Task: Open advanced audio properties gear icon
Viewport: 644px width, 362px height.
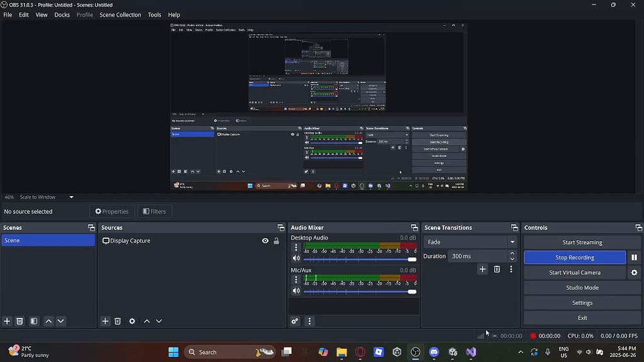Action: pyautogui.click(x=294, y=321)
